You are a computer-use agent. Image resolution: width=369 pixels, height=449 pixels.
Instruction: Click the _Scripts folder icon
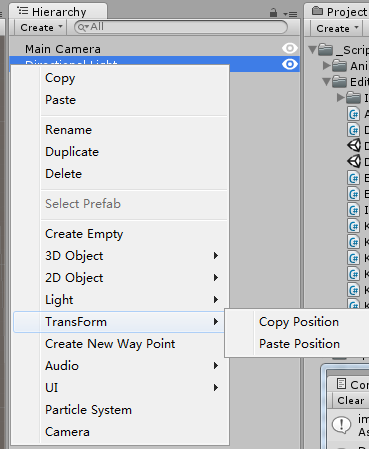pyautogui.click(x=325, y=50)
